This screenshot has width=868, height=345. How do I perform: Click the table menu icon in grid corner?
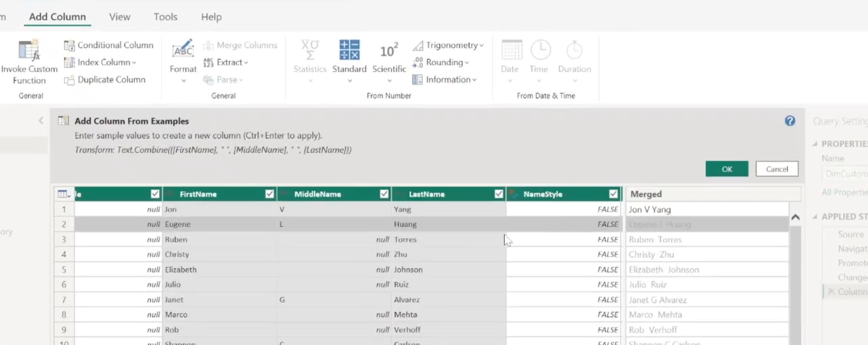coord(64,194)
